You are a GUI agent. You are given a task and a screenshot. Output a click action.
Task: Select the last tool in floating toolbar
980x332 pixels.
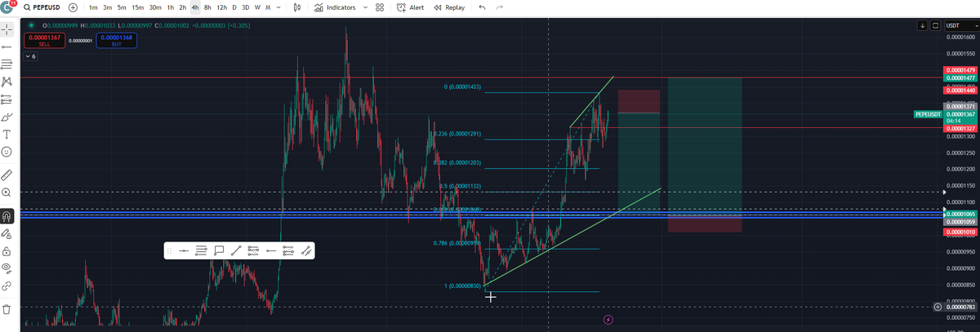(305, 251)
